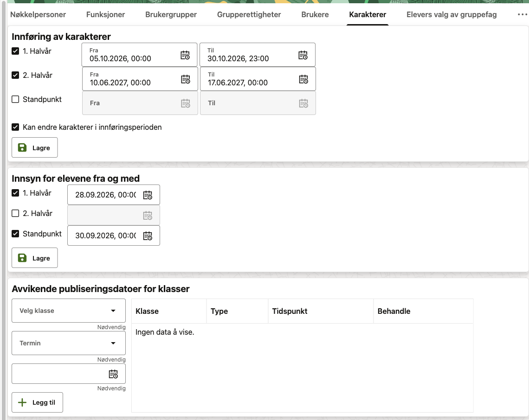529x420 pixels.
Task: Uncheck Standpunkt under Innsyn for elevene
Action: [15, 234]
